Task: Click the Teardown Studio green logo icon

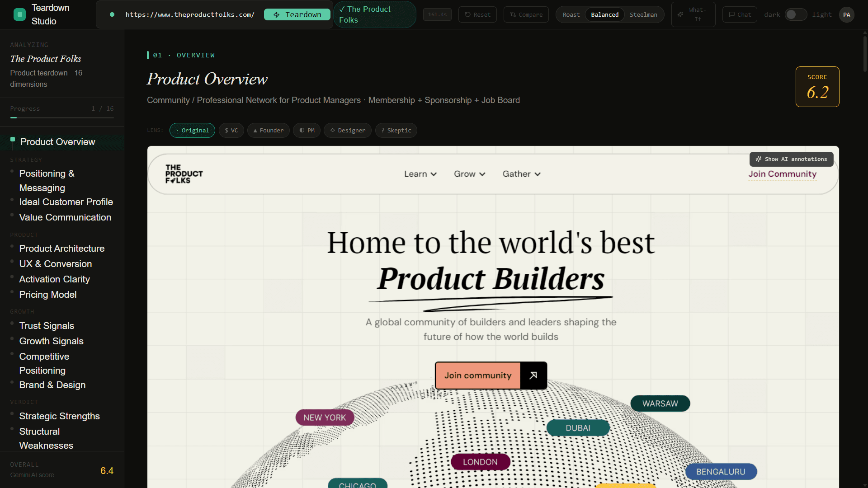Action: [x=19, y=14]
